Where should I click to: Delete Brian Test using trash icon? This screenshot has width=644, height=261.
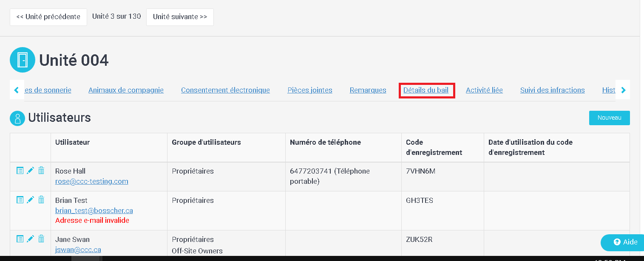[41, 200]
